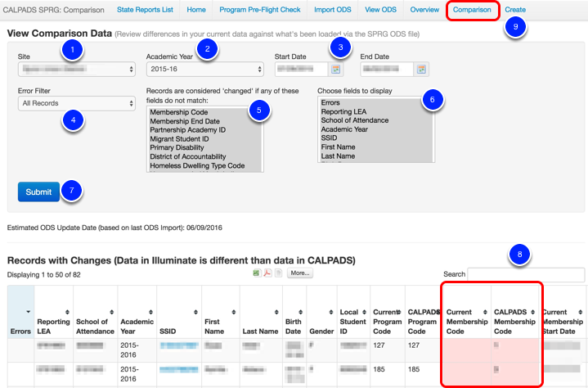Click the Search box above the table
This screenshot has height=388, width=588.
[526, 274]
